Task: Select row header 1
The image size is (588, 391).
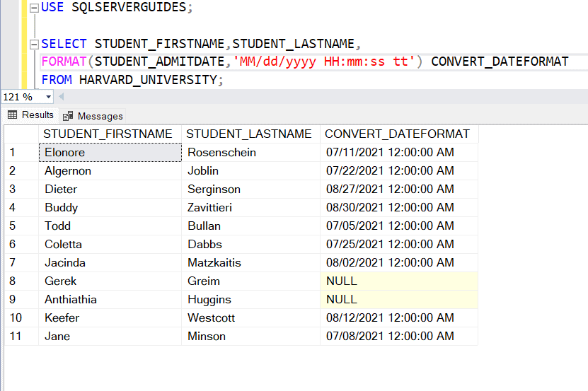Action: (x=21, y=152)
